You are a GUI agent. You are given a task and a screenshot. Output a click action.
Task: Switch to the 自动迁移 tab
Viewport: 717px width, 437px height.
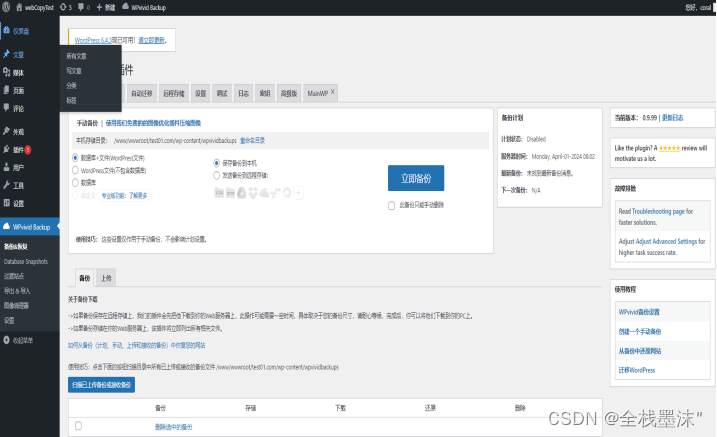142,93
